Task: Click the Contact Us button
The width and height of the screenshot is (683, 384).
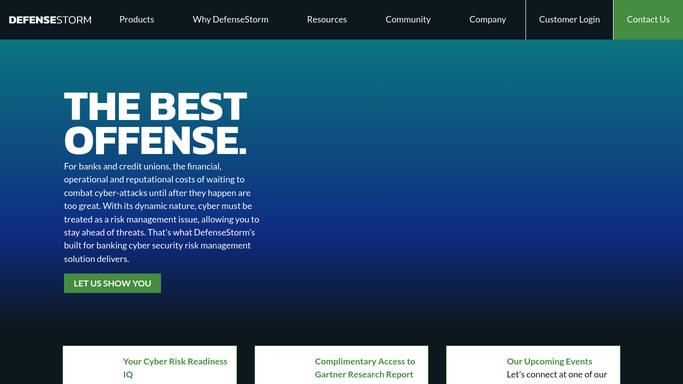Action: tap(648, 20)
